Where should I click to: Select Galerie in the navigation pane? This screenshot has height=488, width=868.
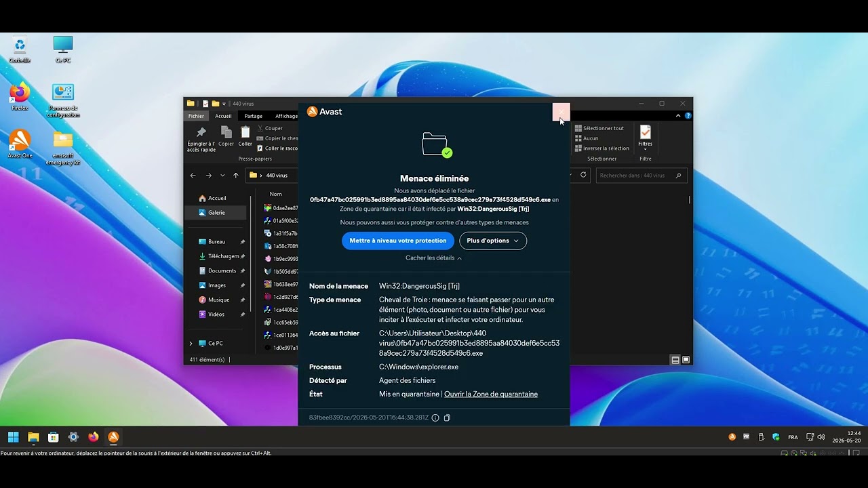(217, 213)
